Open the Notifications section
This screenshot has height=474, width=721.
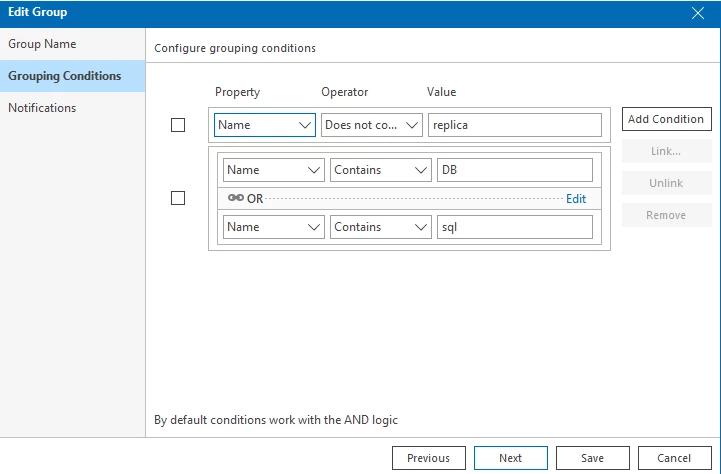click(42, 108)
